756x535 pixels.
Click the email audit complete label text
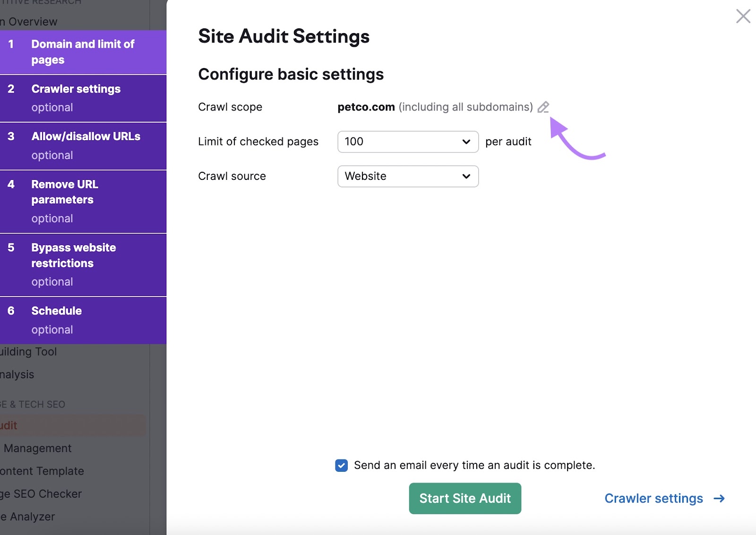coord(474,466)
